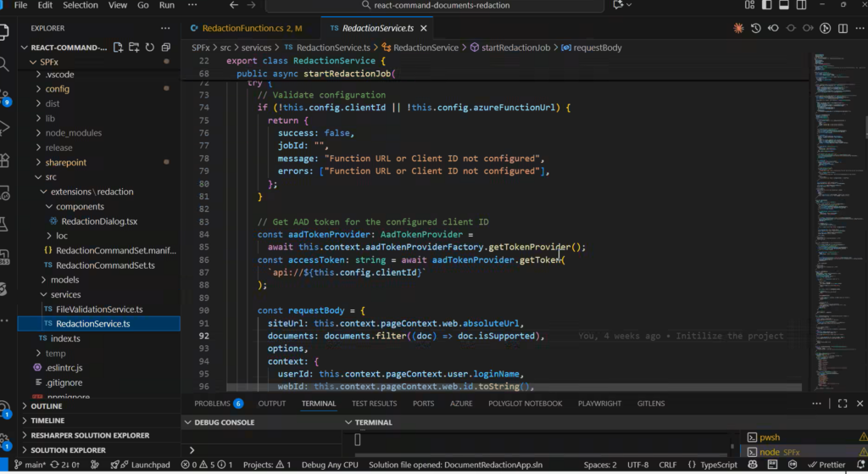The height and width of the screenshot is (474, 868).
Task: Click the command center search box
Action: tap(441, 5)
